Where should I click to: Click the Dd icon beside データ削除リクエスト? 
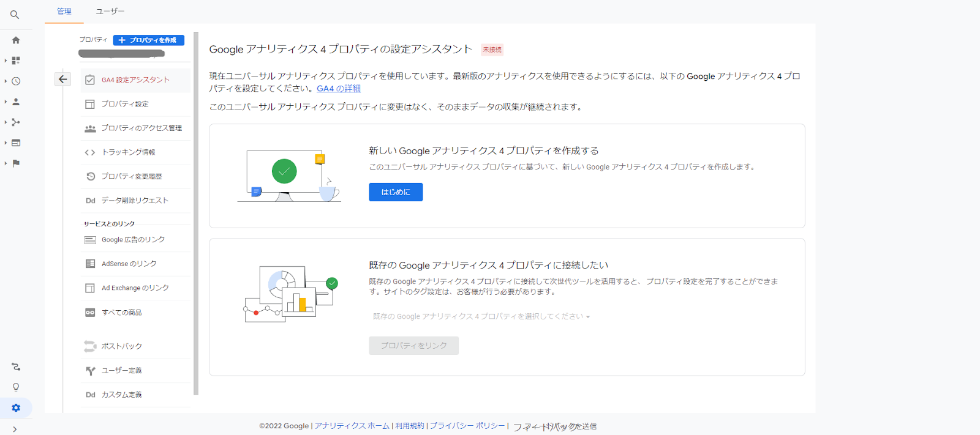click(90, 201)
